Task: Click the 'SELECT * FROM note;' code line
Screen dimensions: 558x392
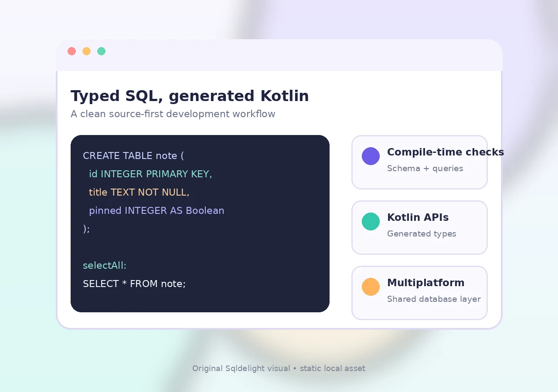Action: pos(134,284)
